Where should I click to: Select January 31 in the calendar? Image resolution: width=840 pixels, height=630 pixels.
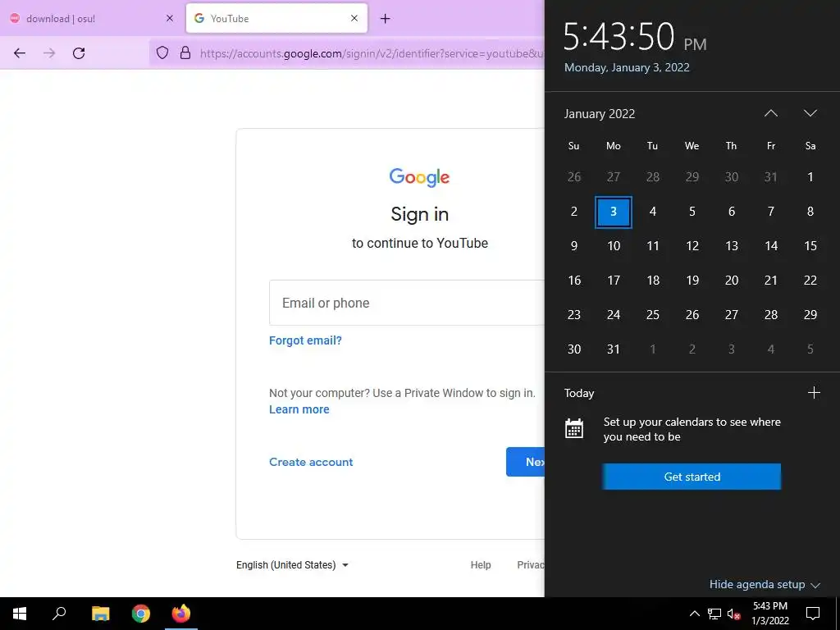[614, 349]
